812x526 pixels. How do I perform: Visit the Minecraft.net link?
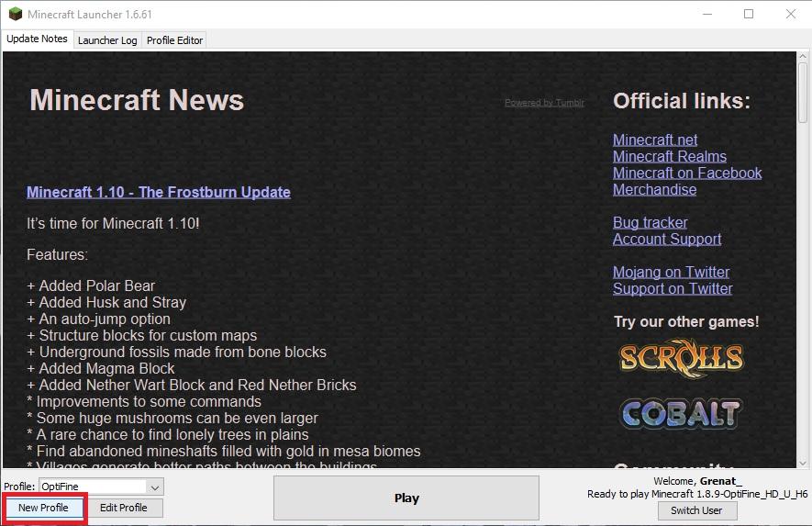pos(655,140)
